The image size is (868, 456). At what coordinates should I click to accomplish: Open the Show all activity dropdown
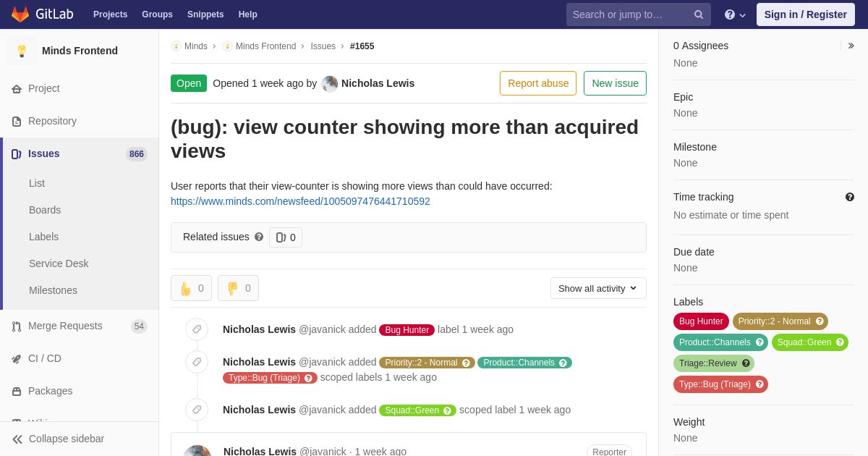[x=598, y=288]
